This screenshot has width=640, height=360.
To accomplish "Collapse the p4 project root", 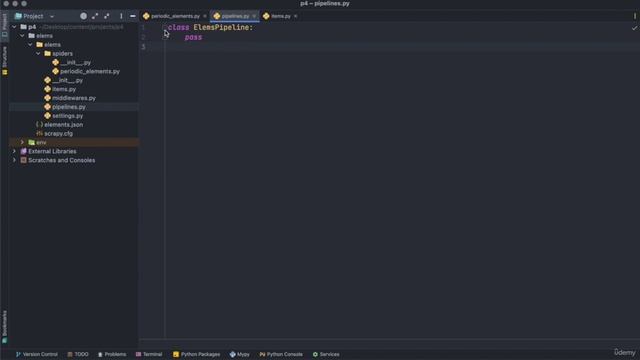I will (x=14, y=27).
